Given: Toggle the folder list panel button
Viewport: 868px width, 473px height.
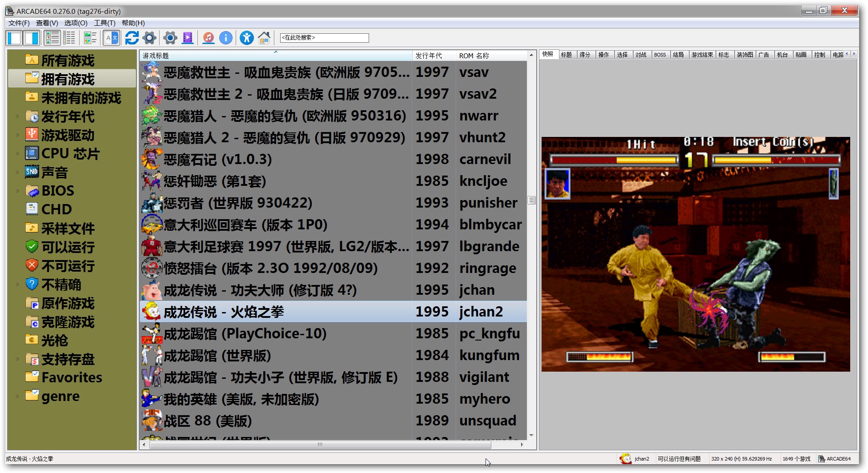Looking at the screenshot, I should (15, 38).
